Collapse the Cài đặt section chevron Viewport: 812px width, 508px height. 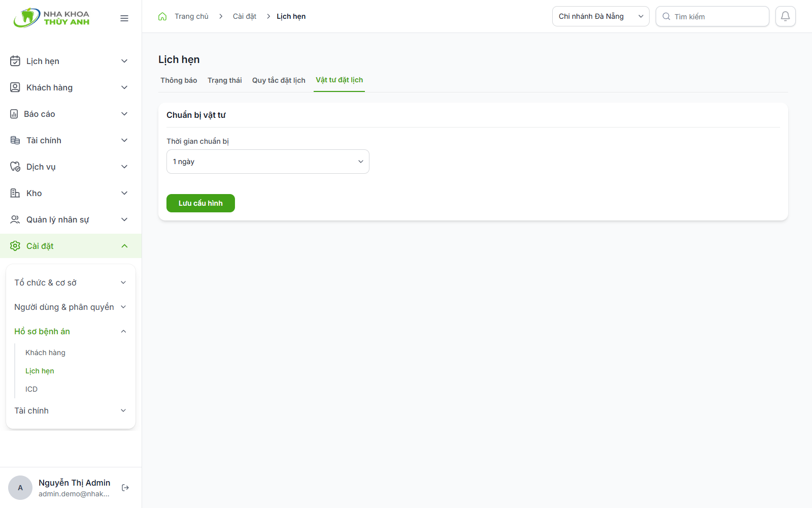click(124, 246)
